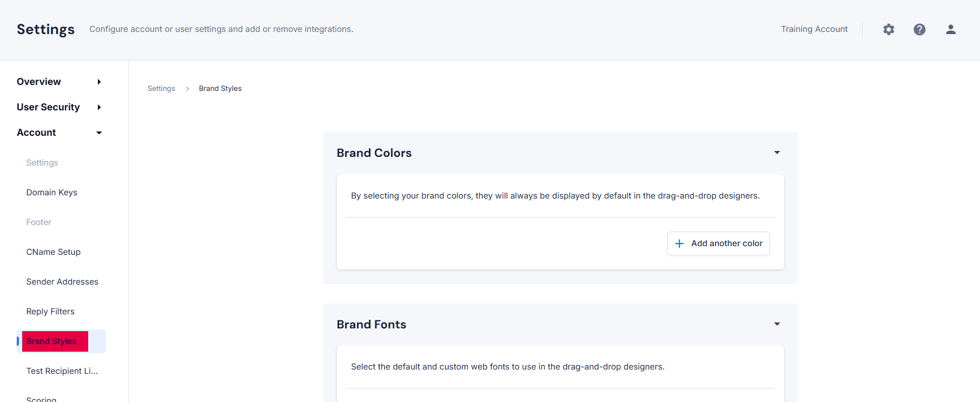
Task: Collapse the Account sidebar section
Action: click(99, 133)
